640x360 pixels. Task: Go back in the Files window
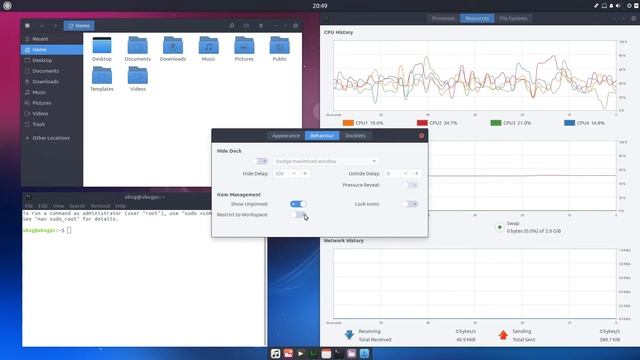click(x=42, y=26)
